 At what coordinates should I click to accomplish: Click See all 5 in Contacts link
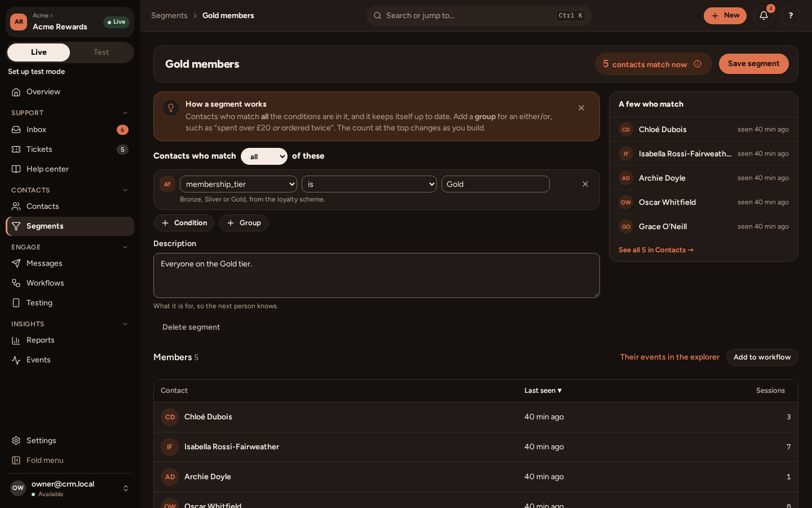pyautogui.click(x=656, y=250)
